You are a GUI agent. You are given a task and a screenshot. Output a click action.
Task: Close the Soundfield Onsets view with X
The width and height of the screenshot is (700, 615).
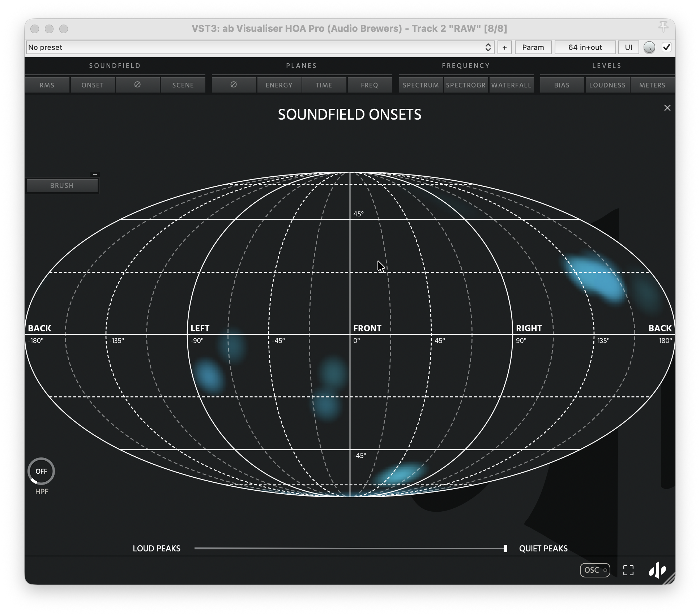(x=667, y=108)
